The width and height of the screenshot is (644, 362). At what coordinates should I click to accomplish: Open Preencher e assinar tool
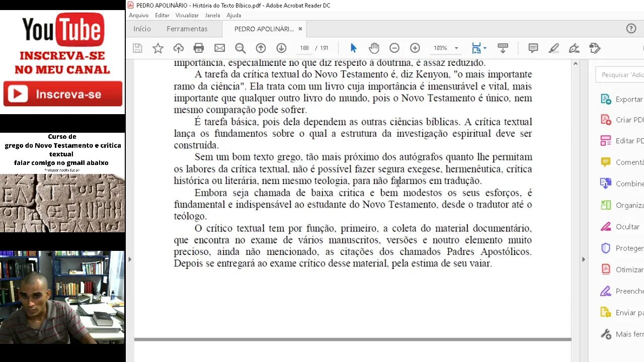[x=622, y=291]
